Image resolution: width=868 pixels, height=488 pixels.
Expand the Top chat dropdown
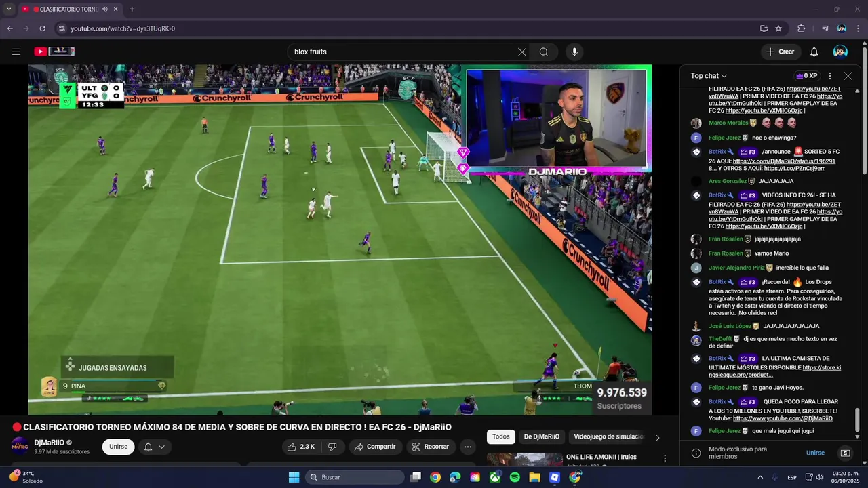(709, 76)
